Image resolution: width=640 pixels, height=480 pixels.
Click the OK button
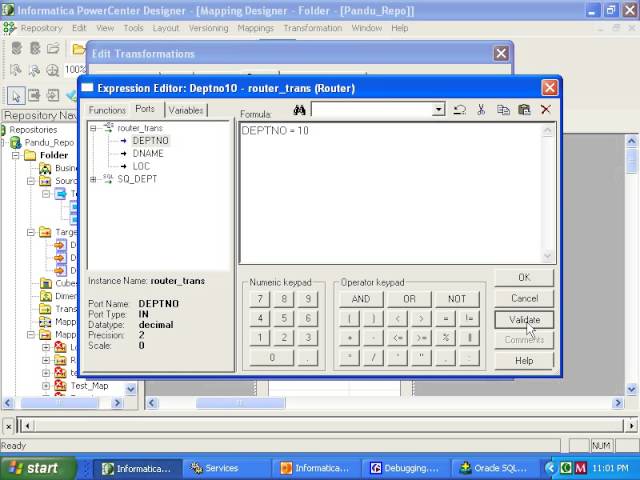(x=524, y=278)
